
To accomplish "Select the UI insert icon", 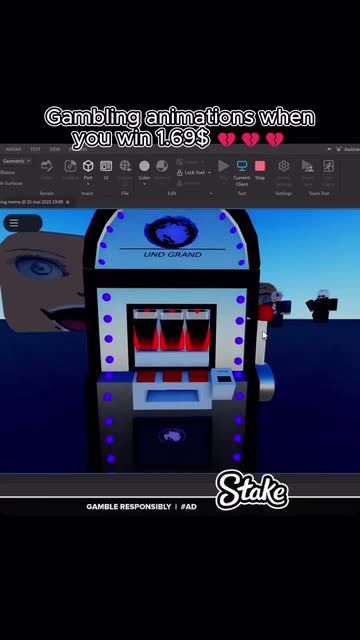I will click(106, 166).
